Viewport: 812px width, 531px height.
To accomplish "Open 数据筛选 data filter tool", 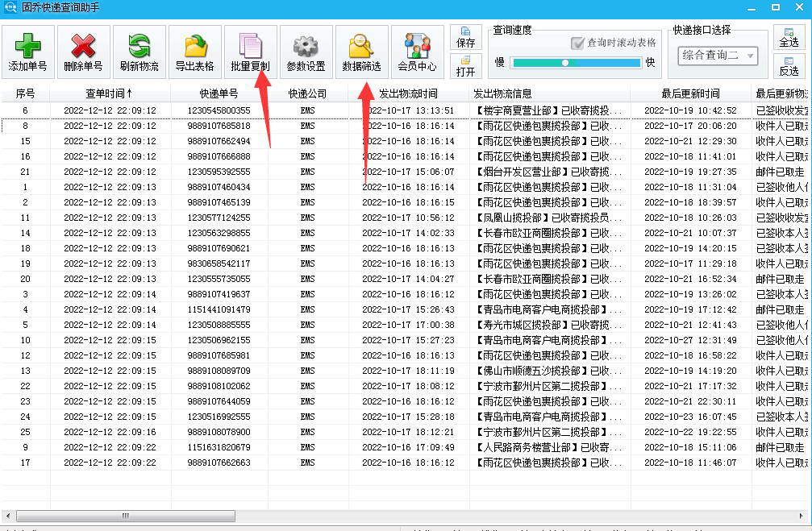I will 361,52.
